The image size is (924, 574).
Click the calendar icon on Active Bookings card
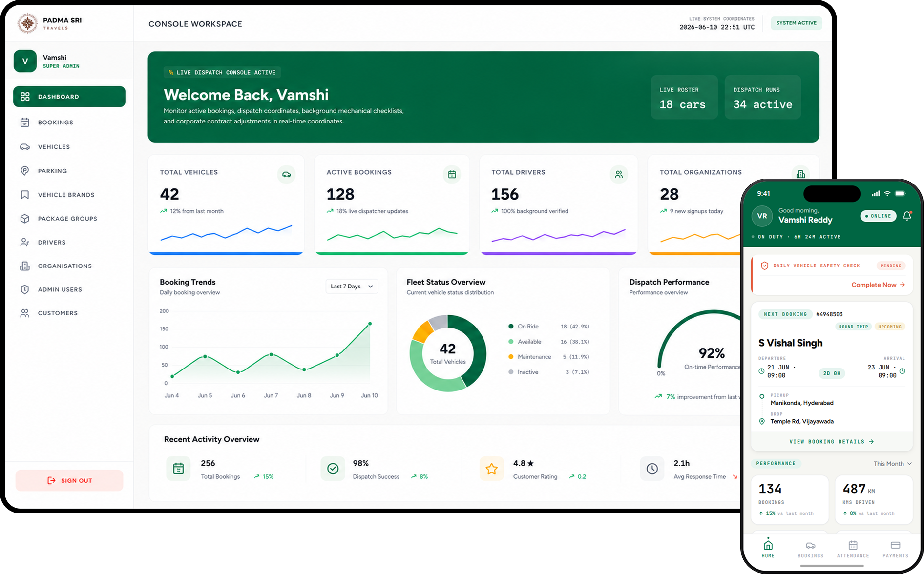click(452, 174)
